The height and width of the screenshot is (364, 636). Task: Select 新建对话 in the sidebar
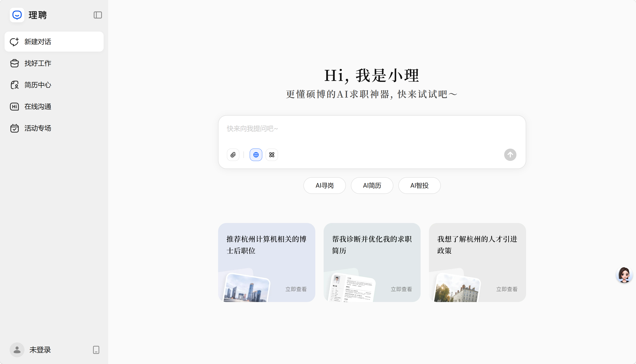54,42
